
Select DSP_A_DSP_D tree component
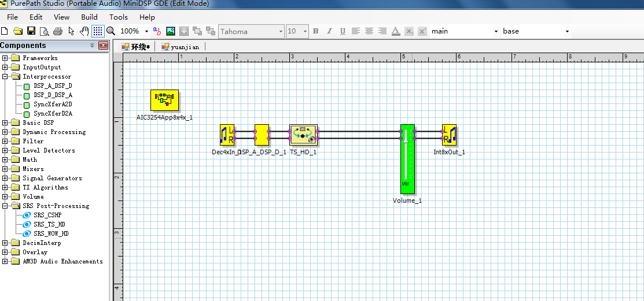point(53,86)
